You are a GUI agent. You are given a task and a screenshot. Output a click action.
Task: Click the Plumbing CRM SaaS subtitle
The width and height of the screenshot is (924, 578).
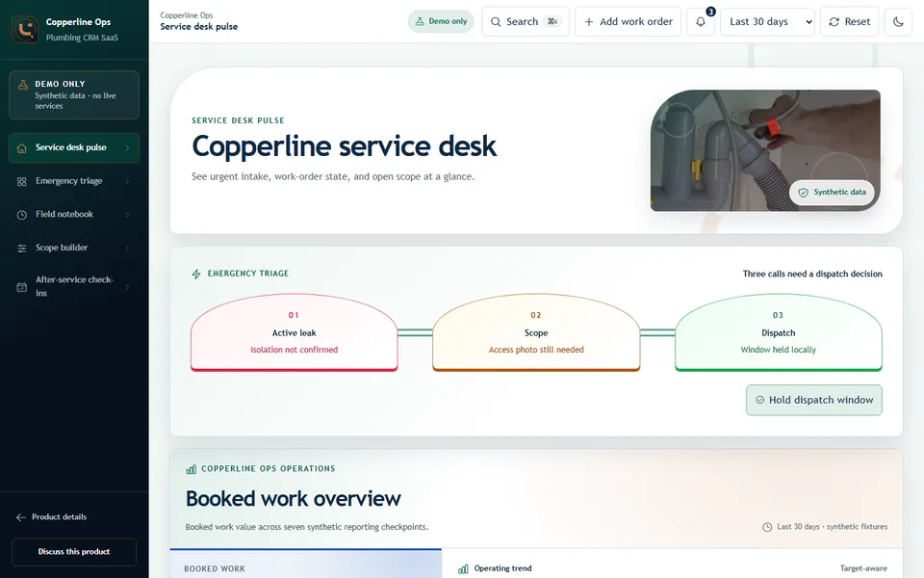[x=82, y=38]
